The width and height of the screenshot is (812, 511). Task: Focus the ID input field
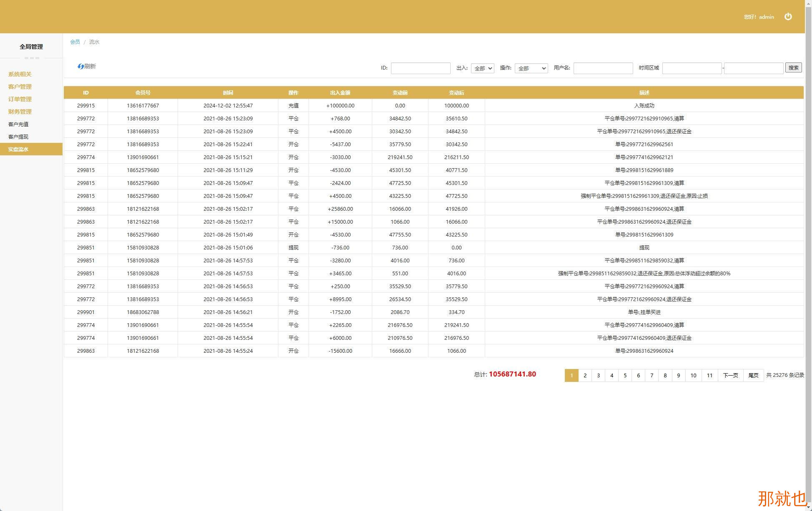pos(420,68)
